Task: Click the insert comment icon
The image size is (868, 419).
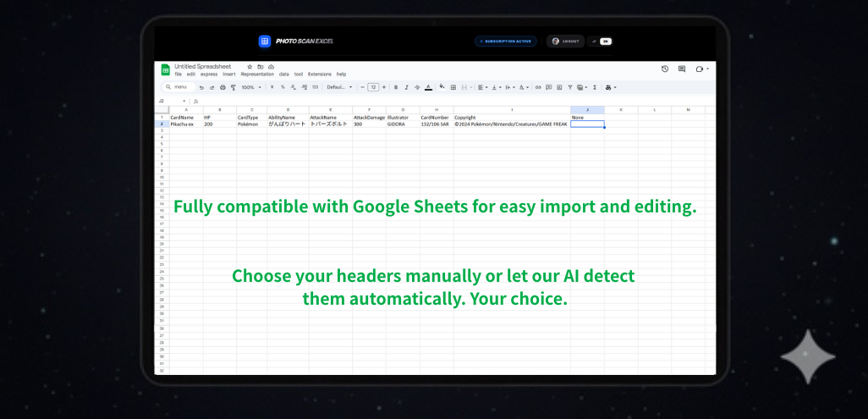Action: (548, 87)
